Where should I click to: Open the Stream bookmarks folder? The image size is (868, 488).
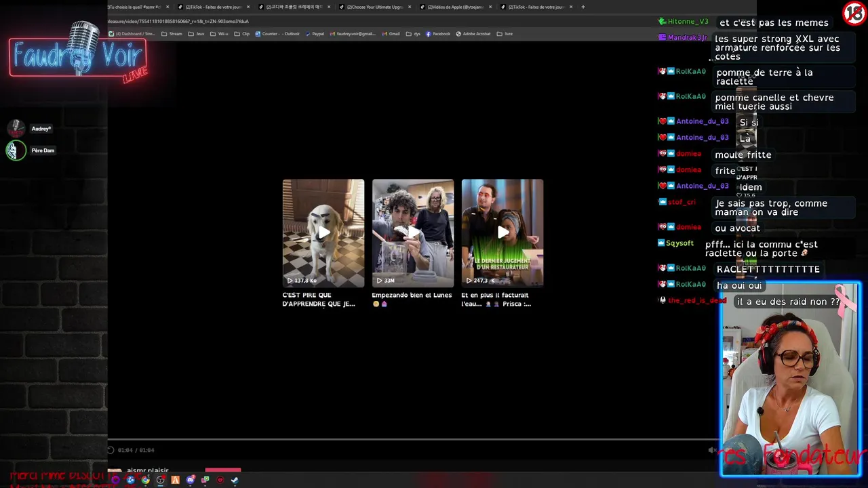pos(172,34)
